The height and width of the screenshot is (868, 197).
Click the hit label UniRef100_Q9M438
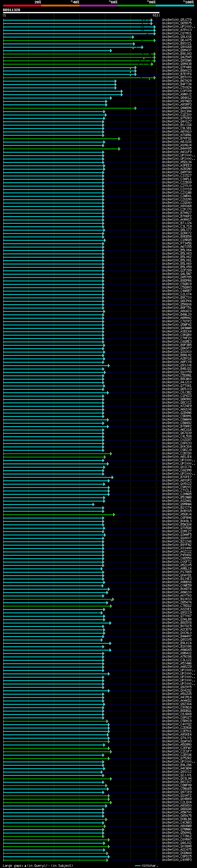click(177, 64)
